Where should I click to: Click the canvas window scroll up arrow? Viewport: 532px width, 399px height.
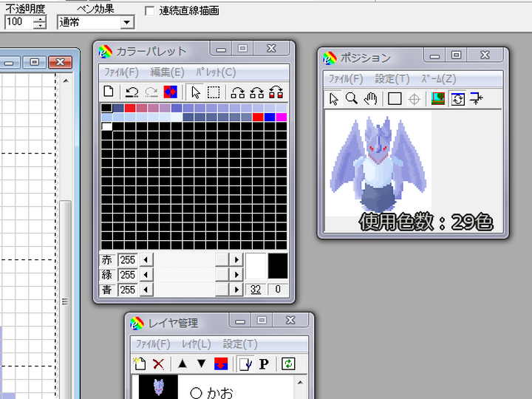point(66,81)
